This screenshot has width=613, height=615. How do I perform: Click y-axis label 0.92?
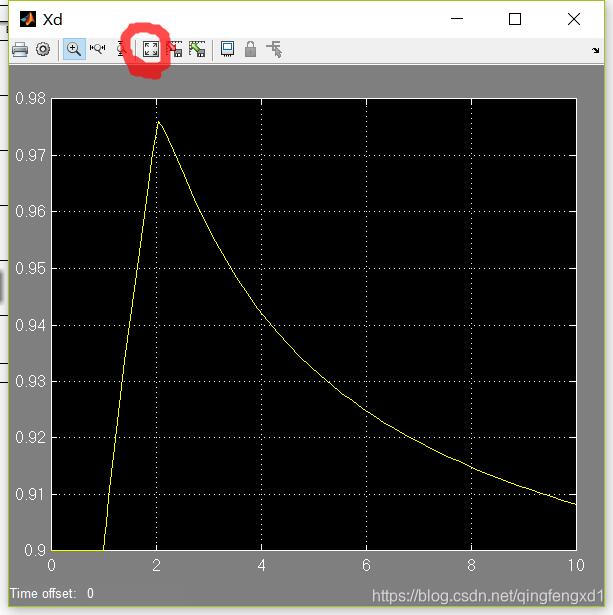click(x=31, y=437)
